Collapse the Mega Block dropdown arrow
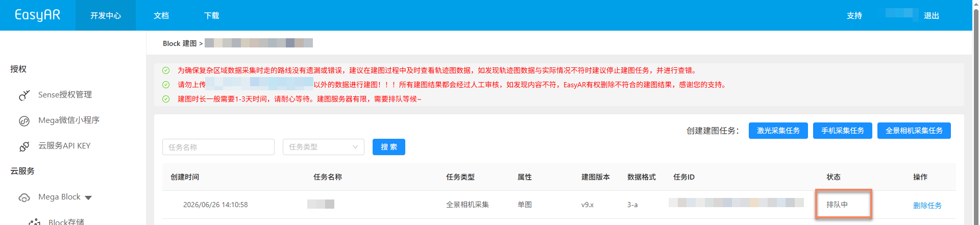 point(88,197)
